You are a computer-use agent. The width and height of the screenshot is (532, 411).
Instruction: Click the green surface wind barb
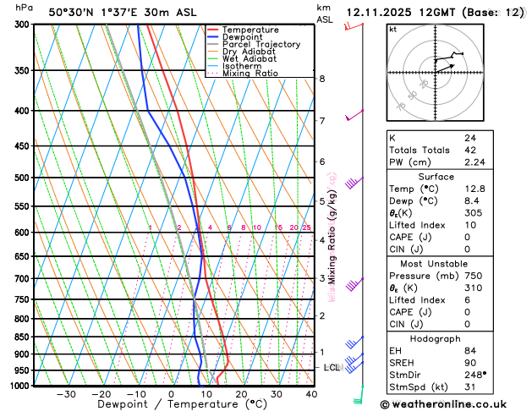(x=359, y=395)
